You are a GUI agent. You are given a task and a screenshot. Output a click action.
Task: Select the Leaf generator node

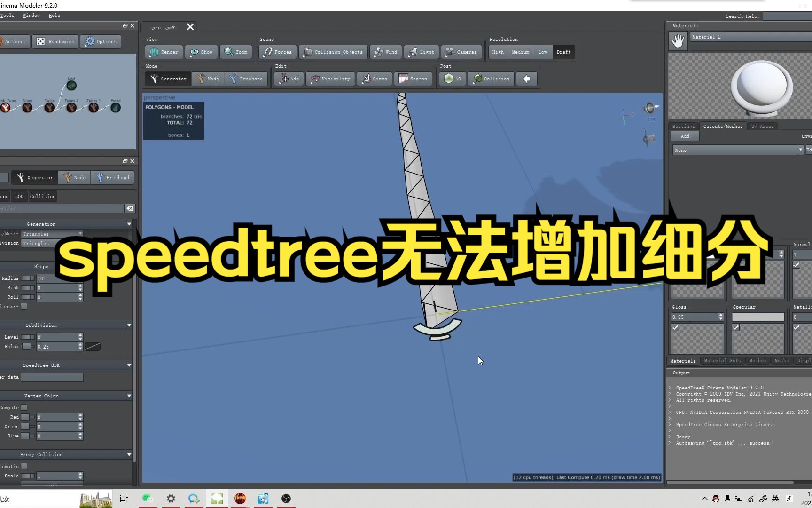pos(71,85)
